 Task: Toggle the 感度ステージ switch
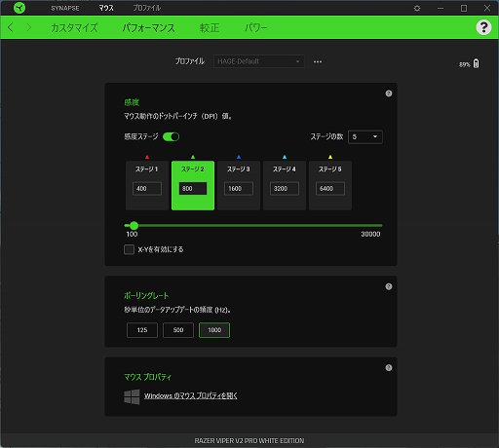171,136
